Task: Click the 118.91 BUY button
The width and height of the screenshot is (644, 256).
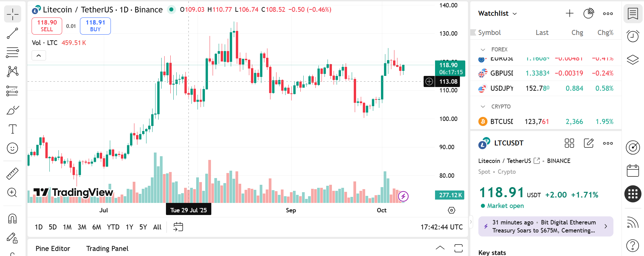Action: pos(95,26)
